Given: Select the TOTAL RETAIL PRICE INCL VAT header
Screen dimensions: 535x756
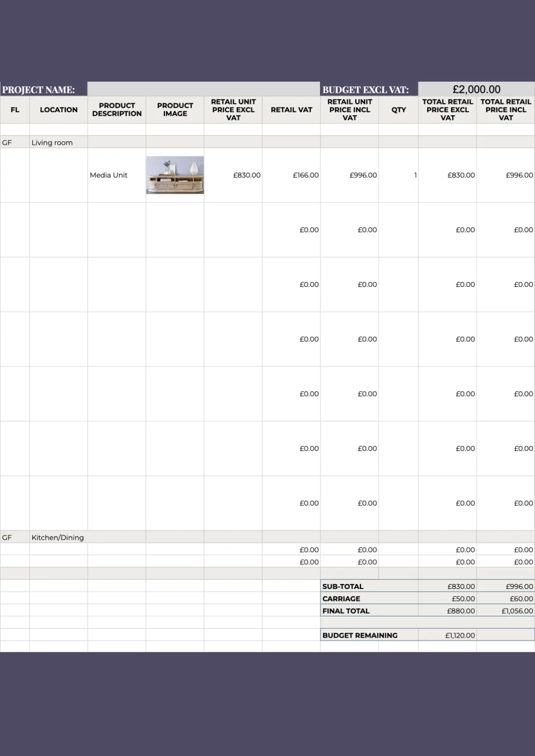Looking at the screenshot, I should click(506, 110).
